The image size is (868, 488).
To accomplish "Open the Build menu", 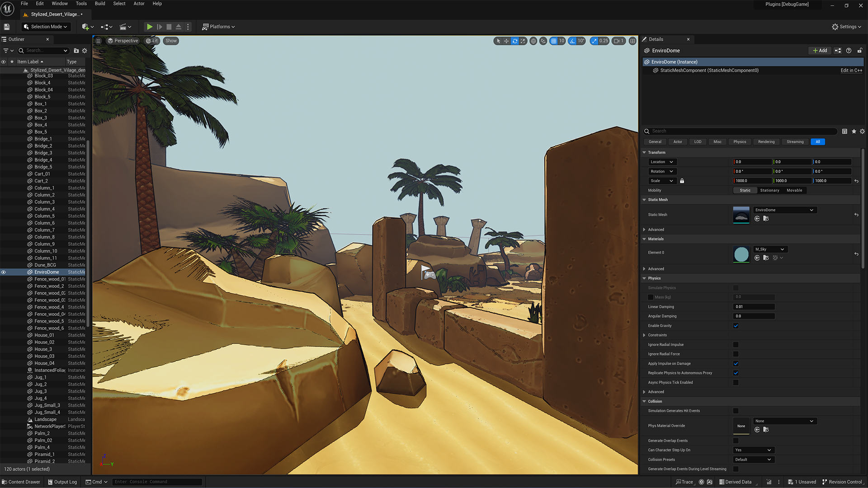I will coord(100,4).
